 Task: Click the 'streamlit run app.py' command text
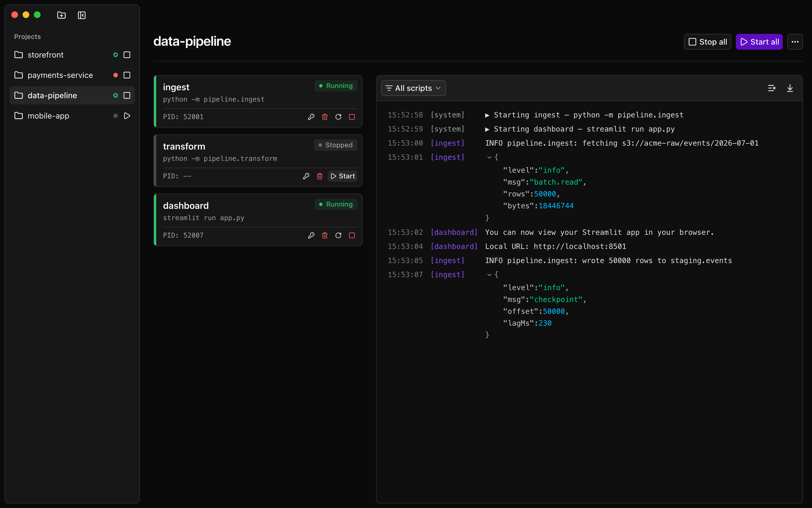[204, 218]
